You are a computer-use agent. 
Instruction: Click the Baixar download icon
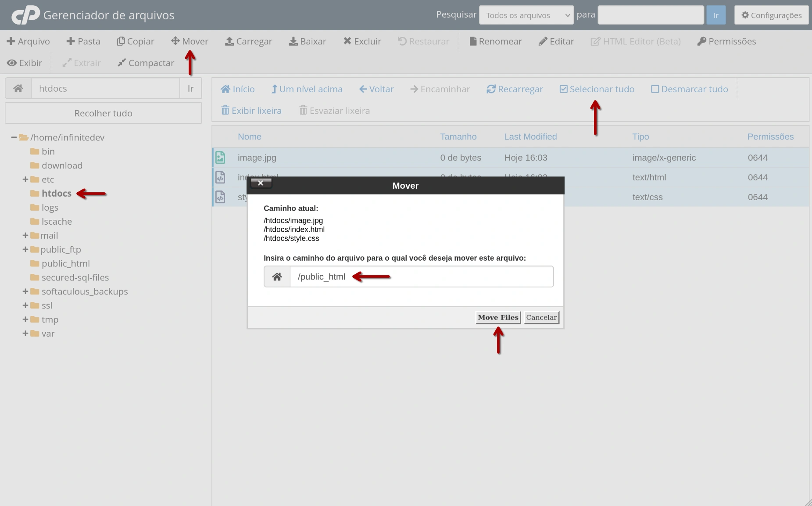pyautogui.click(x=307, y=41)
